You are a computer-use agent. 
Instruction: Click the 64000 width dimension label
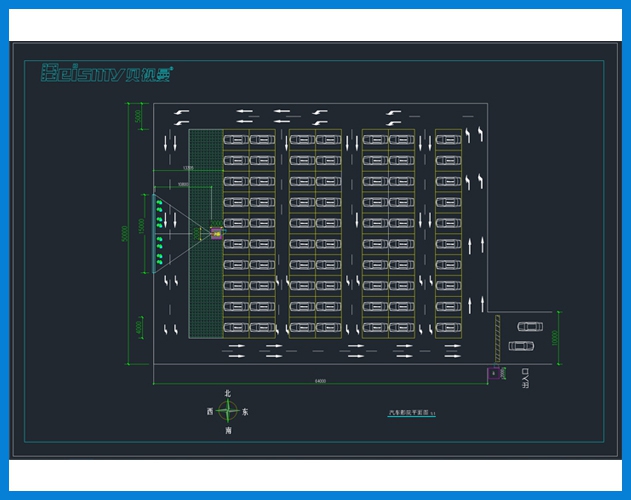pos(320,381)
